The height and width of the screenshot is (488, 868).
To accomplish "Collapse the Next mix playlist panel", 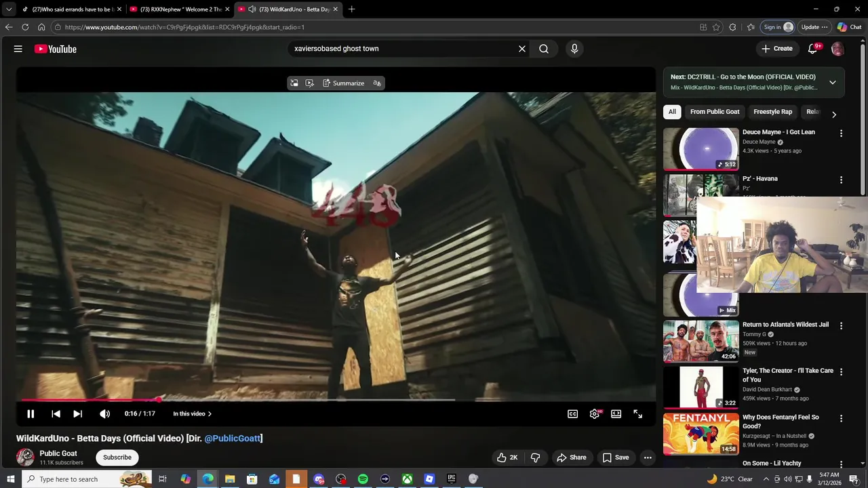I will click(x=833, y=83).
